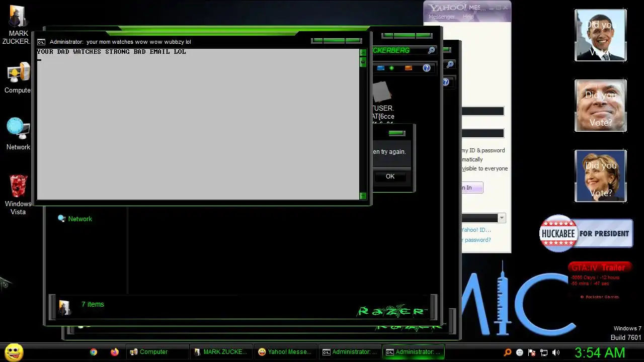Click the orange search tray icon
The width and height of the screenshot is (644, 362).
(x=508, y=352)
